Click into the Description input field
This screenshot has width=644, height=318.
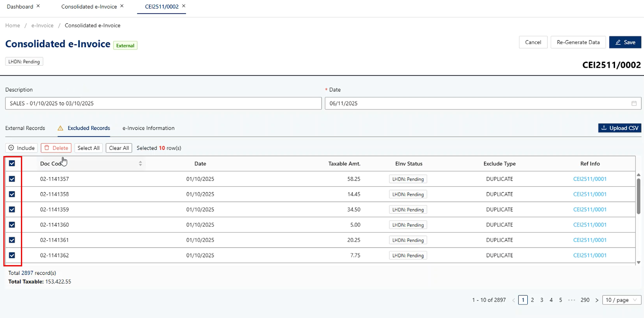coord(163,104)
